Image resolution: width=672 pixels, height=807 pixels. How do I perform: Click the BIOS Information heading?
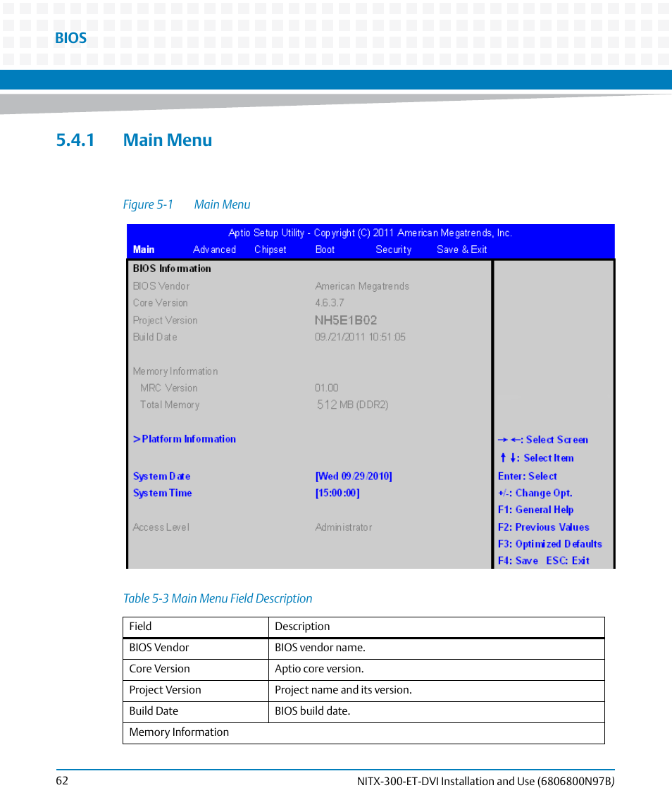172,269
